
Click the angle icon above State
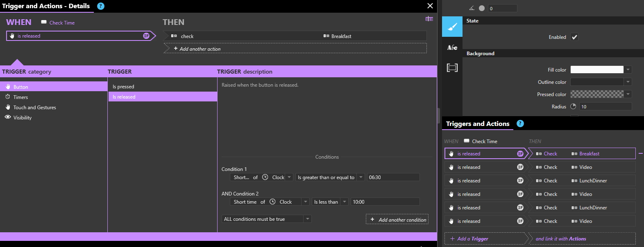click(x=472, y=8)
